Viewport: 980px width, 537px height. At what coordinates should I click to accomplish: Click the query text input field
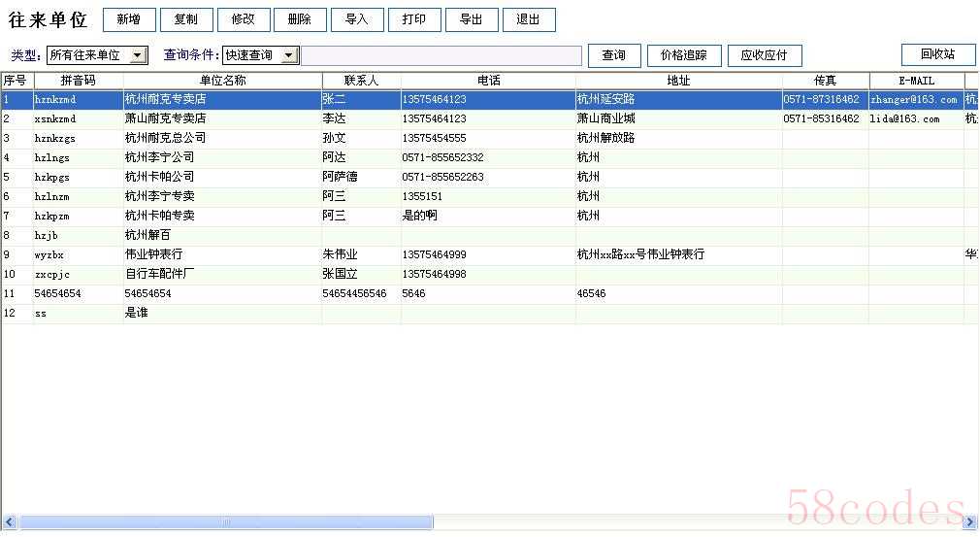(441, 55)
